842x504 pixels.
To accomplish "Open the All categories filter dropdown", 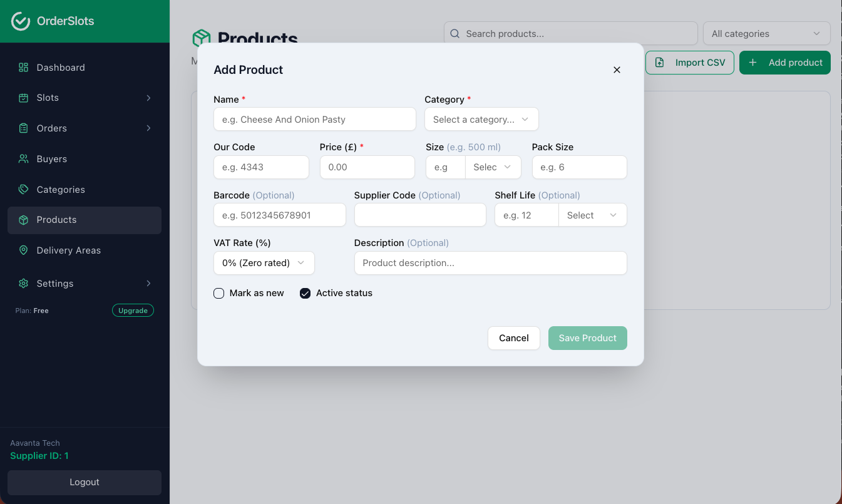I will coord(766,33).
